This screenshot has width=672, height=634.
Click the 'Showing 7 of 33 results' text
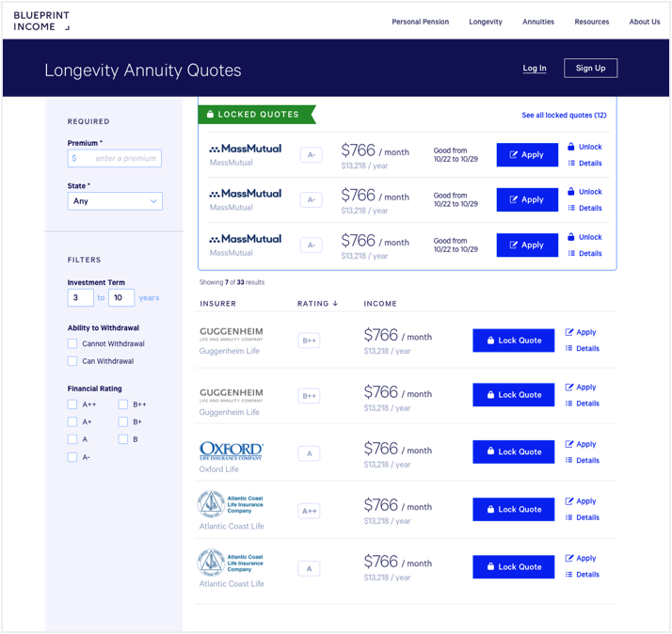tap(232, 282)
